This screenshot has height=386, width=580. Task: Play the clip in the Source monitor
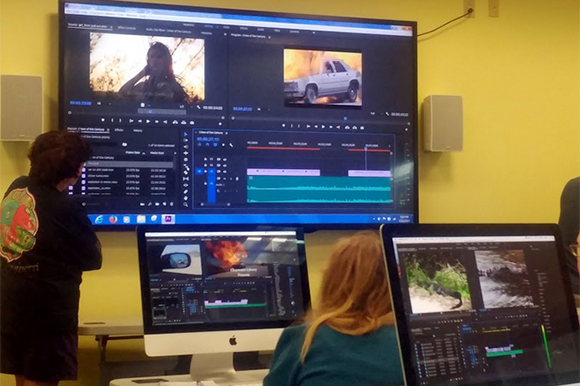coord(148,121)
